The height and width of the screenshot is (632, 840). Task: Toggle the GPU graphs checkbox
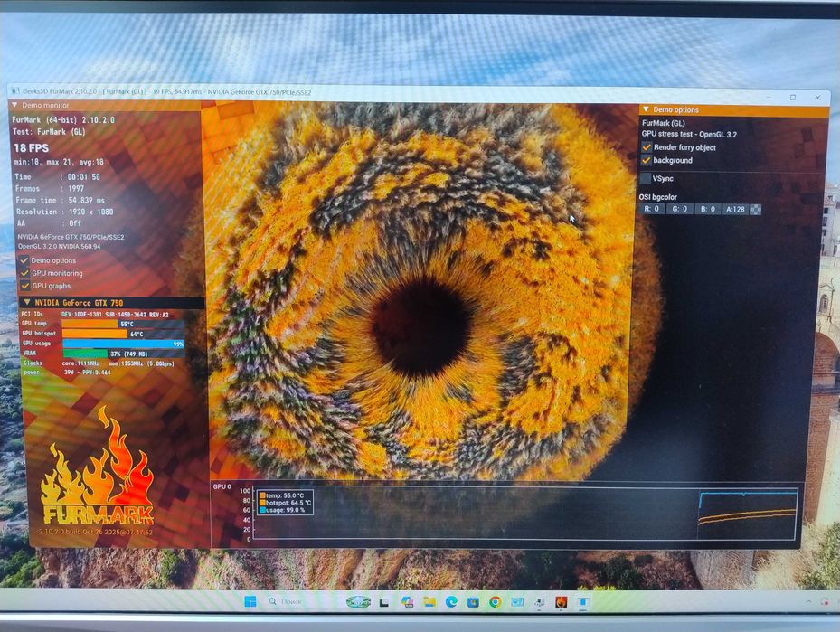[24, 286]
